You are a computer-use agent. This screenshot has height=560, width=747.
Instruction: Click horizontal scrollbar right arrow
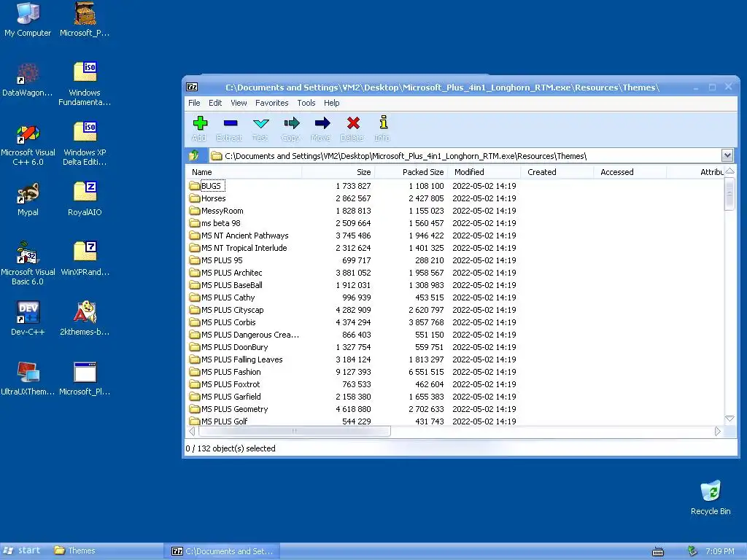coord(718,432)
